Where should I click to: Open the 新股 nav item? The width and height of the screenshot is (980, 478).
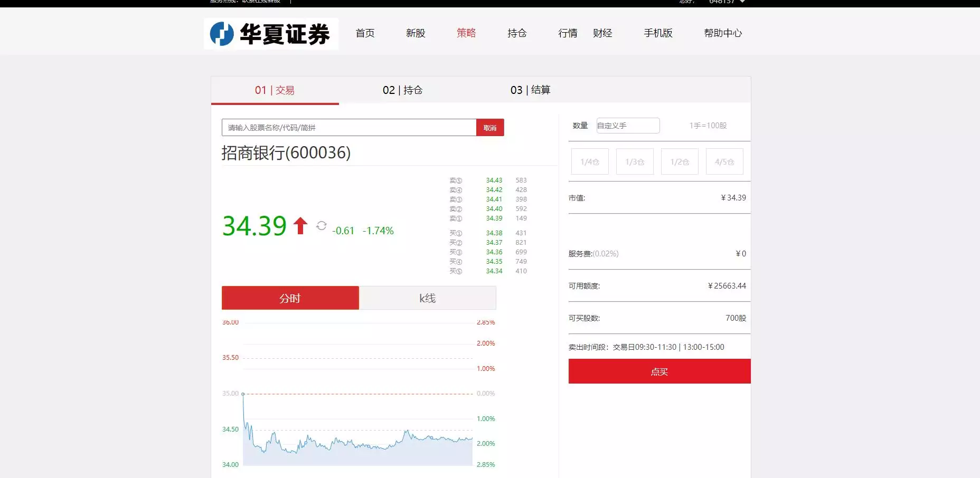coord(416,33)
